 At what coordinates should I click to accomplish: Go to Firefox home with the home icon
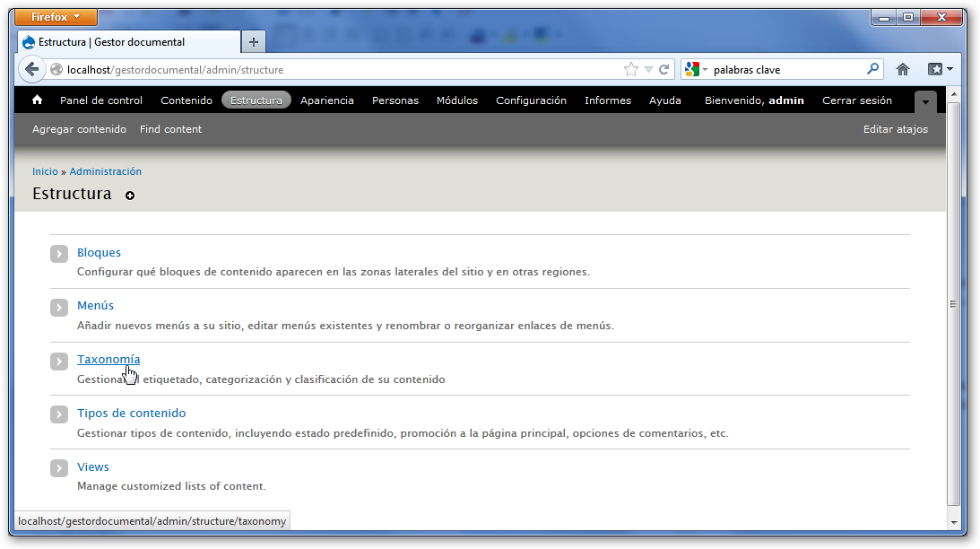902,69
